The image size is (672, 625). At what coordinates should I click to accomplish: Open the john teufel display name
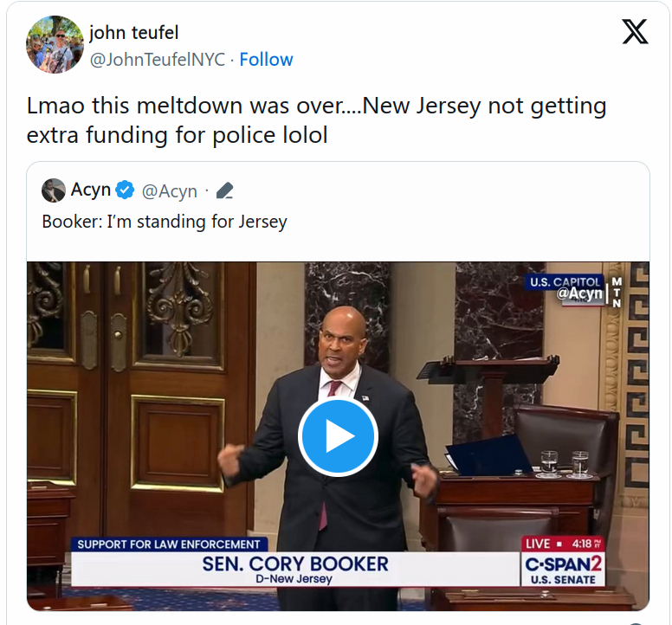coord(133,33)
